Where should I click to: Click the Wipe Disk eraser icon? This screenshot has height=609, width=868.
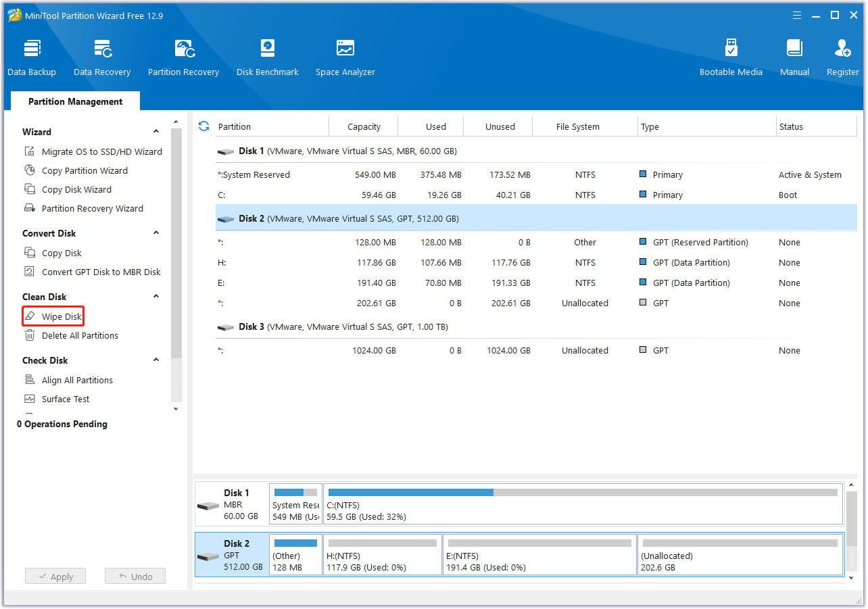click(x=30, y=316)
